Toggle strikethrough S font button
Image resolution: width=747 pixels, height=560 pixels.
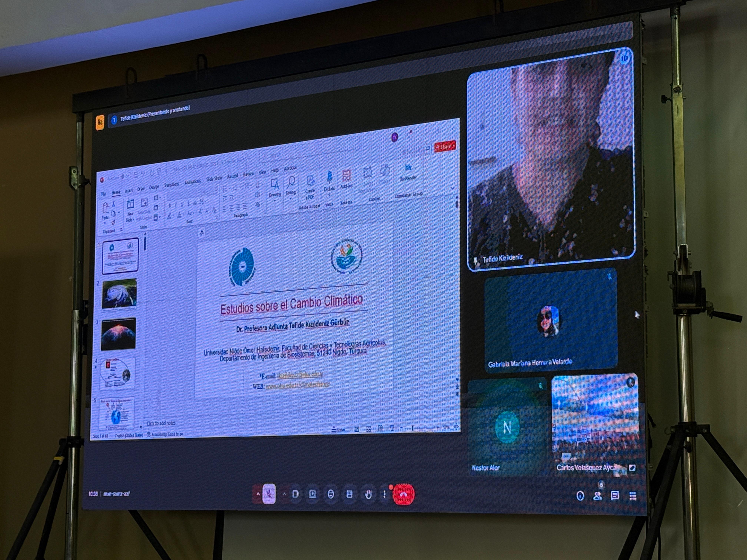[189, 204]
